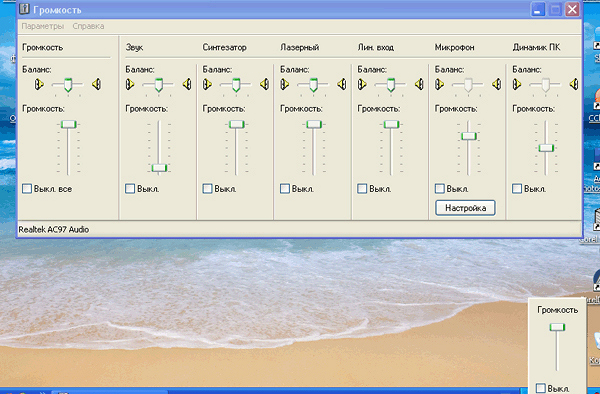Click Звук volume slider thumb

159,168
